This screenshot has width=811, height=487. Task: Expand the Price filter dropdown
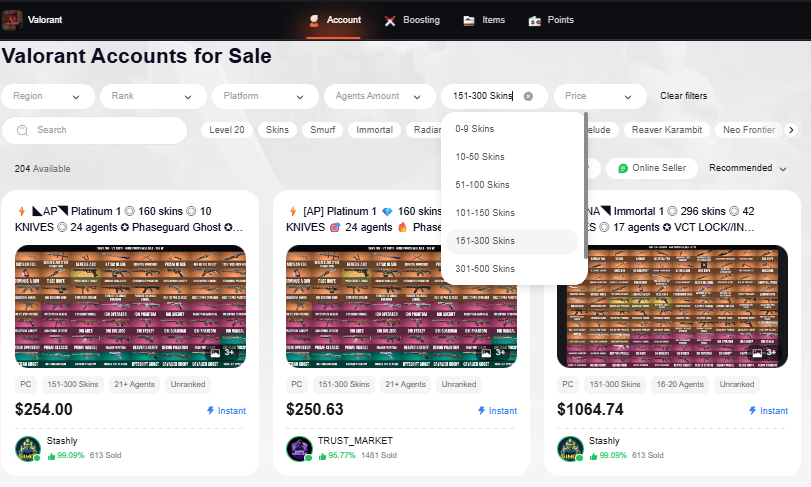(x=600, y=96)
